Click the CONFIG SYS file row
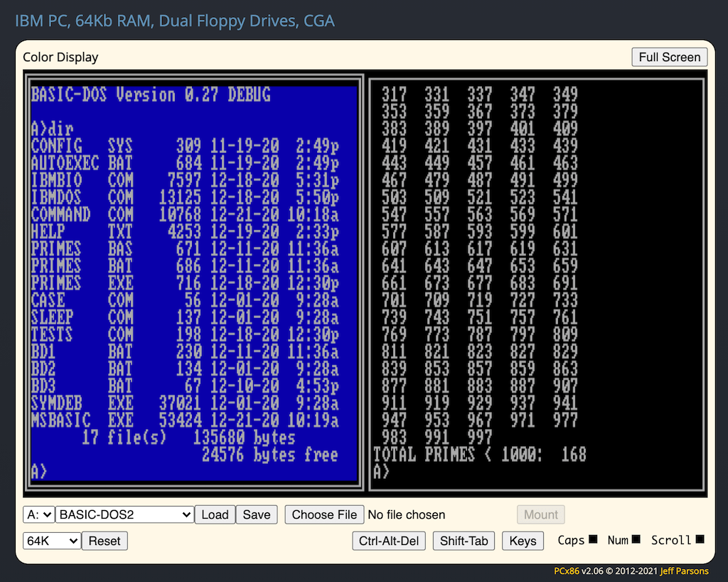The height and width of the screenshot is (582, 728). 185,147
